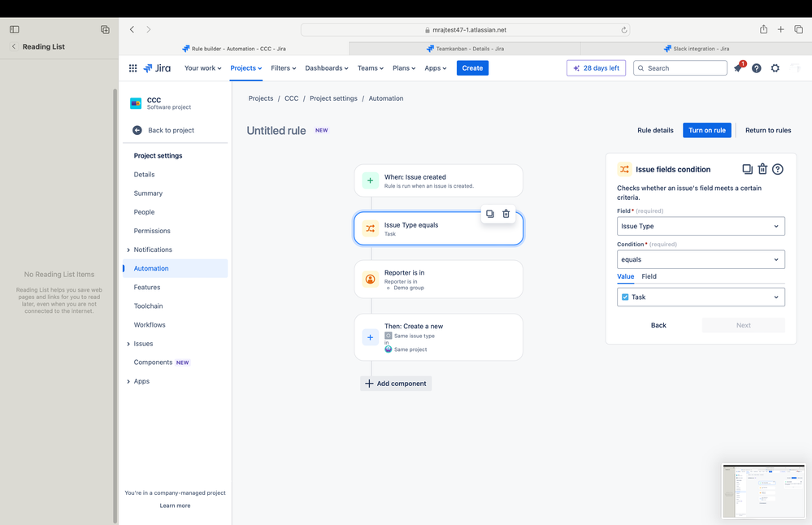Open the Teams dropdown menu
Screen dimensions: 812x525
[x=371, y=67]
